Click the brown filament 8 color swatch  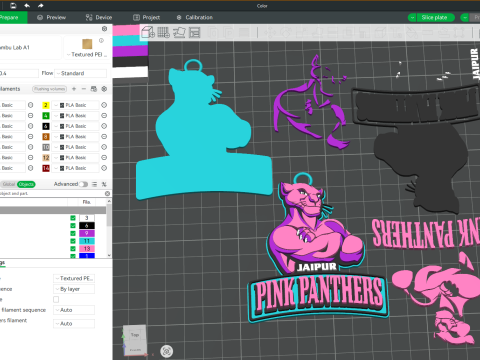click(x=46, y=137)
